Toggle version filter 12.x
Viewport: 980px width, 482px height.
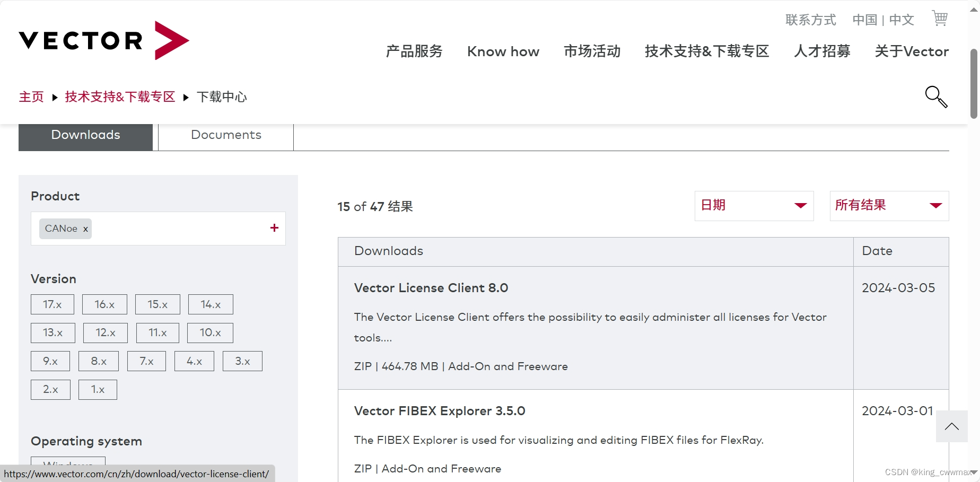point(106,332)
